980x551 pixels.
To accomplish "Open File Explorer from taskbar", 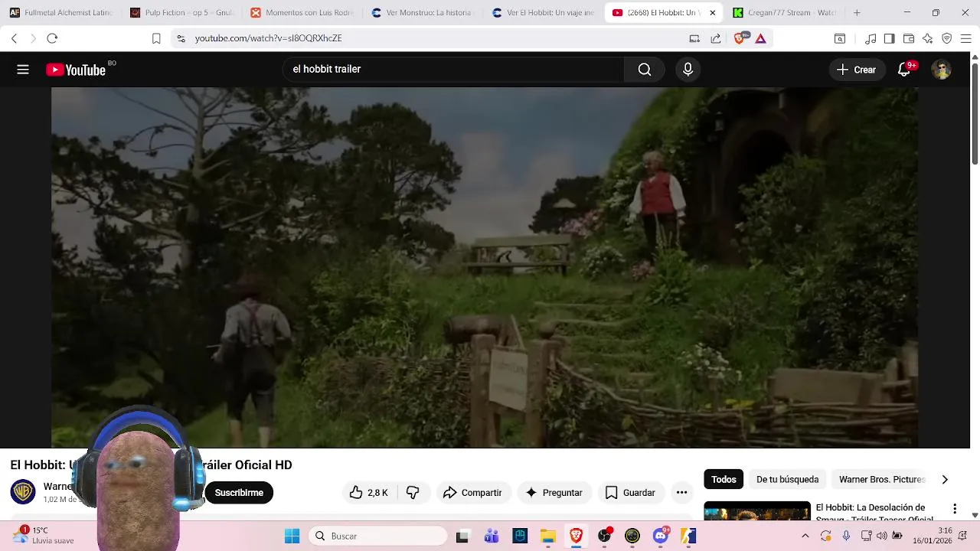I will click(548, 536).
